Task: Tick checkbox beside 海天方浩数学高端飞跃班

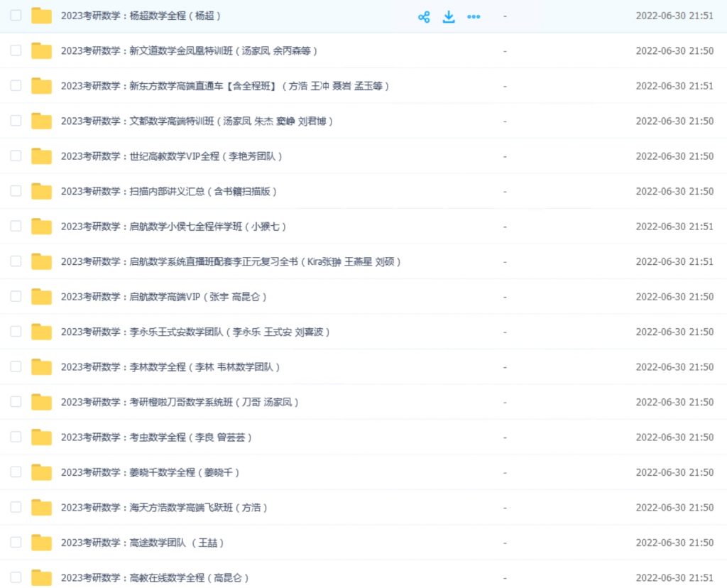Action: tap(16, 507)
